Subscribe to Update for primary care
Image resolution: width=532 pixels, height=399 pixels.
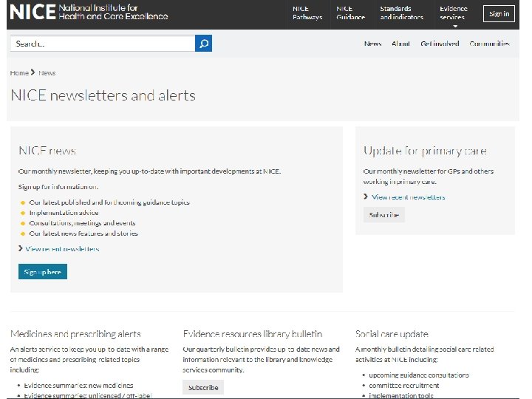point(384,215)
